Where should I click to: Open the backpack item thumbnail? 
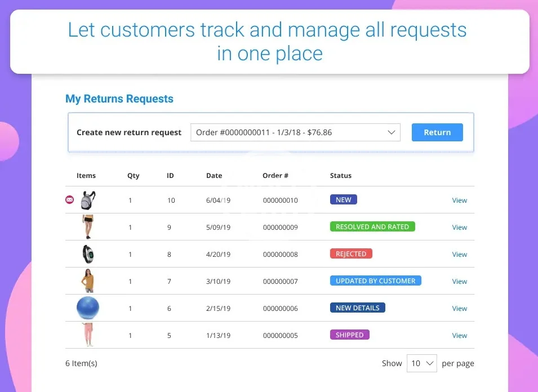88,200
